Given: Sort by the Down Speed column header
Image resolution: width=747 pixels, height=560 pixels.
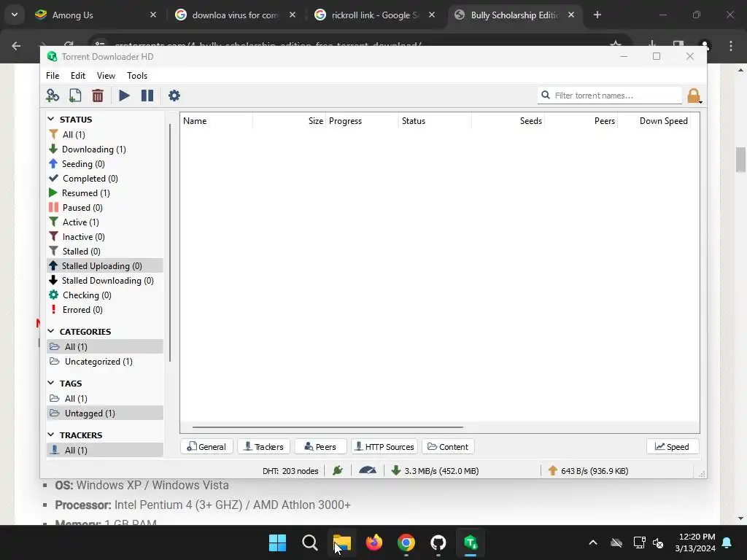Looking at the screenshot, I should [x=654, y=121].
